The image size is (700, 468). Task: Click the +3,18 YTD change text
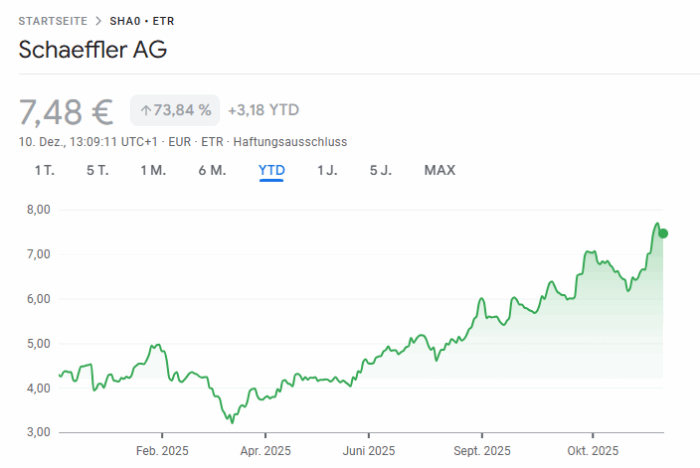[263, 110]
